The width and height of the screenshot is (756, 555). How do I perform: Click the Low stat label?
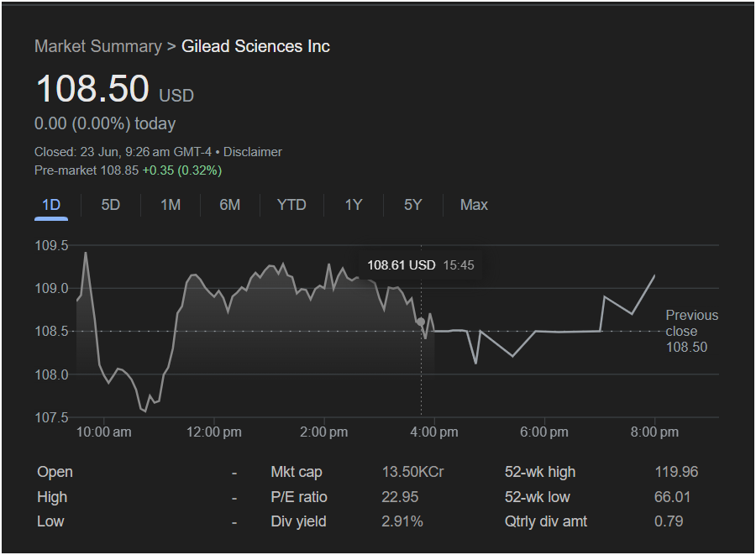click(x=50, y=521)
